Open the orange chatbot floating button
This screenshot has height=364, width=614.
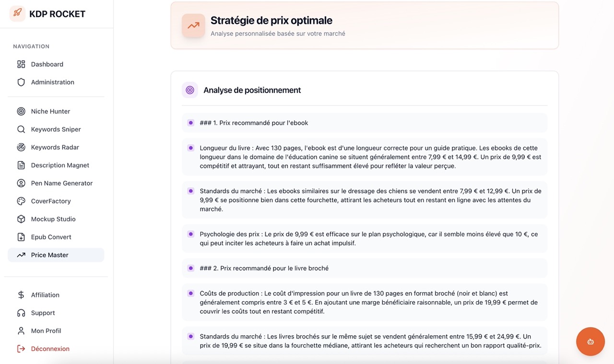tap(590, 341)
